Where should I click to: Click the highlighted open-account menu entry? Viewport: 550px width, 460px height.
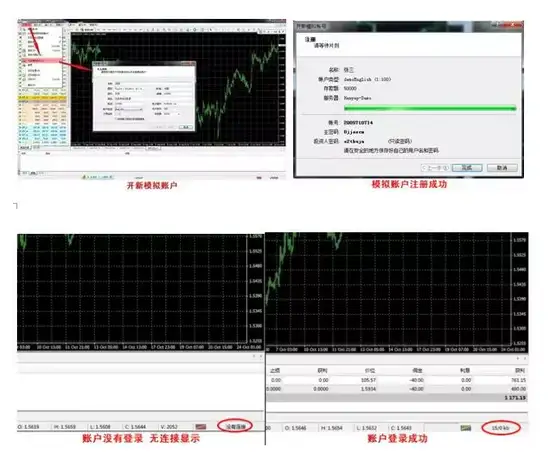pos(41,61)
